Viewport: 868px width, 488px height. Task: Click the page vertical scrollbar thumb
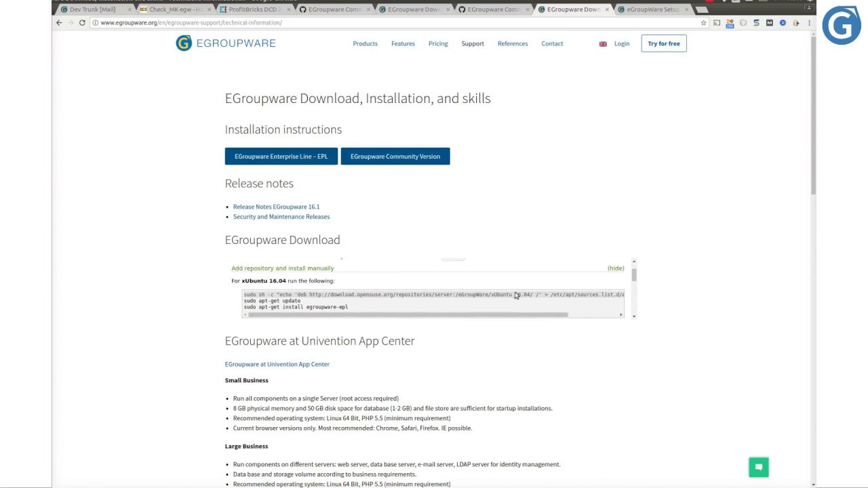coord(813,115)
